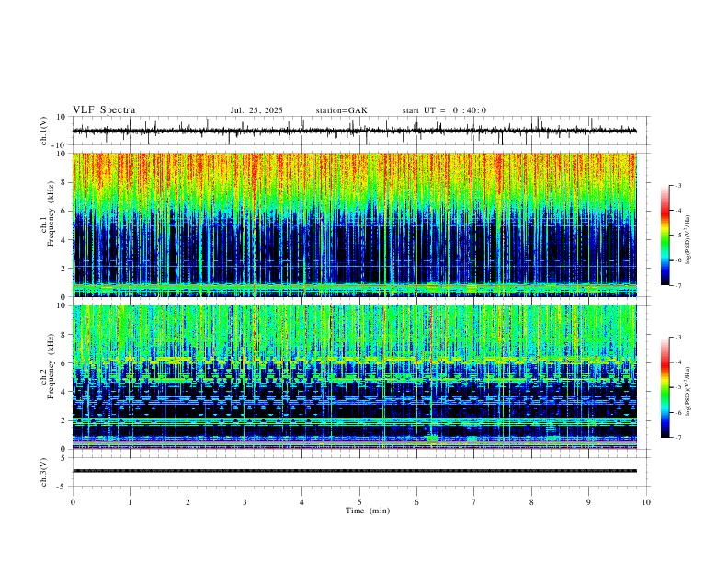Click the ch.1 colorbar 'log(PSD)(V²/Hz)' label
The height and width of the screenshot is (563, 728).
pos(688,240)
